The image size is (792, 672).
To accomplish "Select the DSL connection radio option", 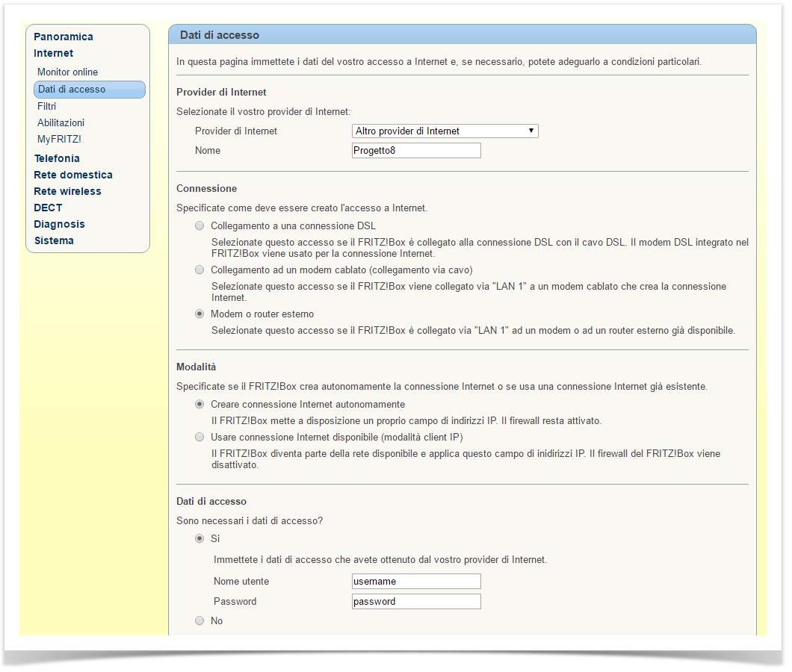I will click(x=199, y=225).
